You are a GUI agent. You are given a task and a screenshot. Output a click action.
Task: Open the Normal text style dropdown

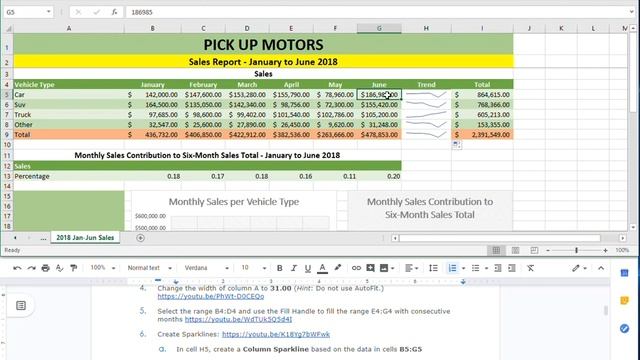[149, 268]
